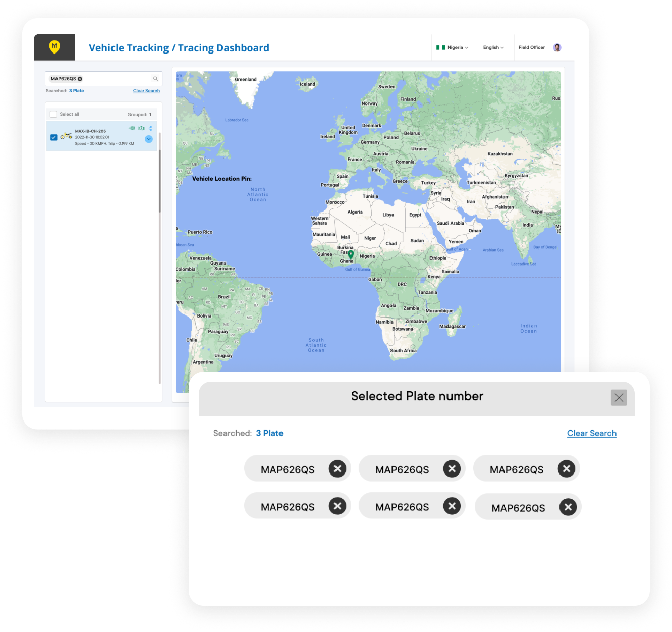Remove the first MAP626QS plate chip
Image resolution: width=672 pixels, height=632 pixels.
coord(337,468)
